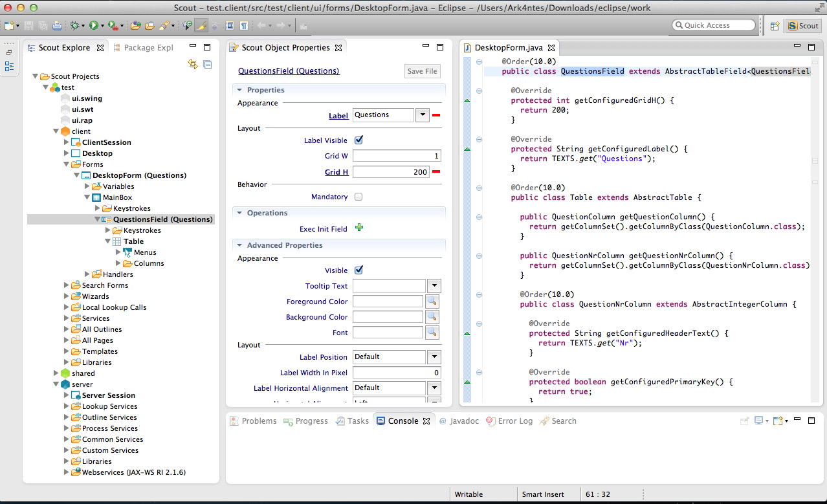Screen dimensions: 827x504
Task: Click the Print icon in toolbar
Action: point(57,26)
